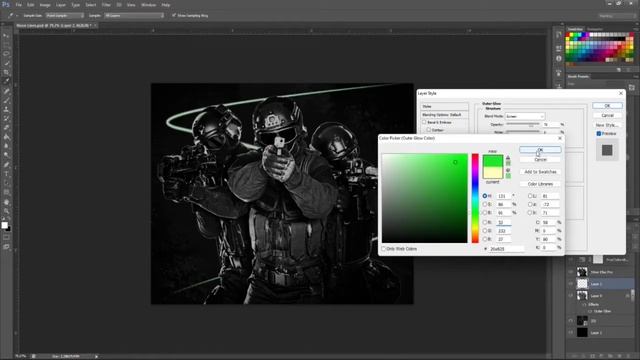Image resolution: width=640 pixels, height=360 pixels.
Task: Open the Blend Mode dropdown in Layer Style
Action: coord(525,116)
